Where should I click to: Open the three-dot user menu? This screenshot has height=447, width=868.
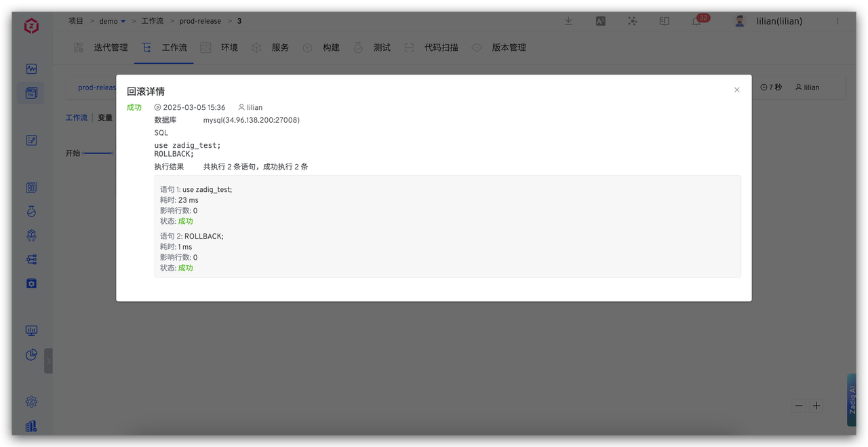point(837,21)
